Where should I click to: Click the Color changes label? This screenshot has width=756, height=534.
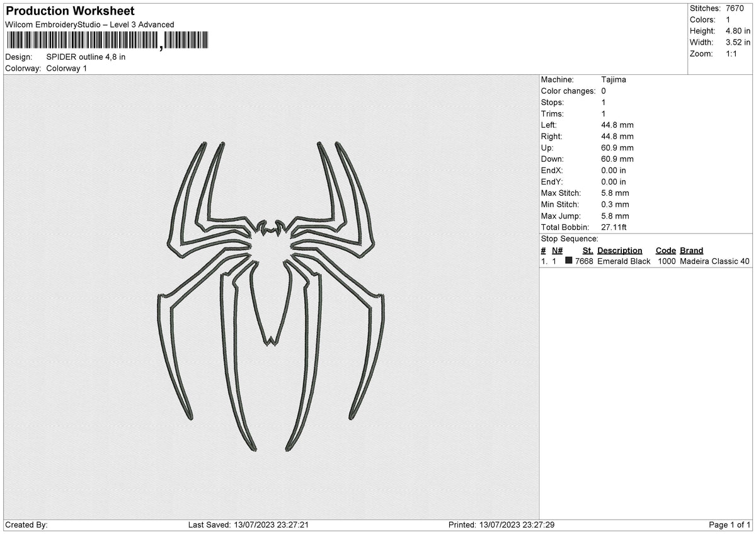pos(568,91)
